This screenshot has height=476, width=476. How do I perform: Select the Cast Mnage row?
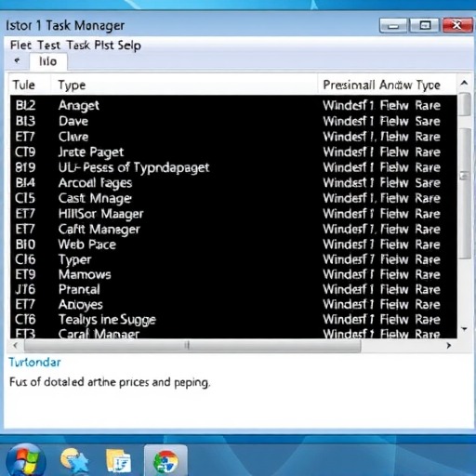(233, 198)
